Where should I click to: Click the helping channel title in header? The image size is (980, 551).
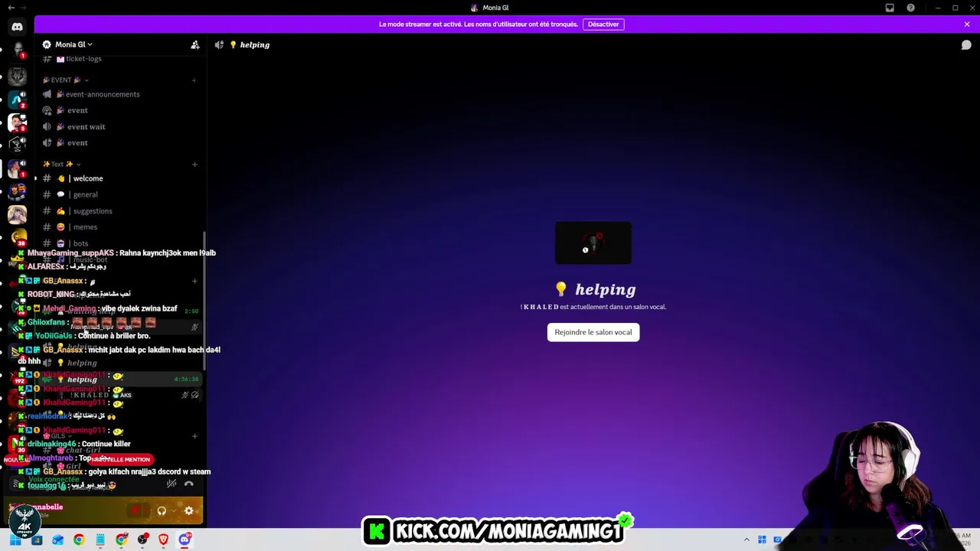pyautogui.click(x=255, y=44)
